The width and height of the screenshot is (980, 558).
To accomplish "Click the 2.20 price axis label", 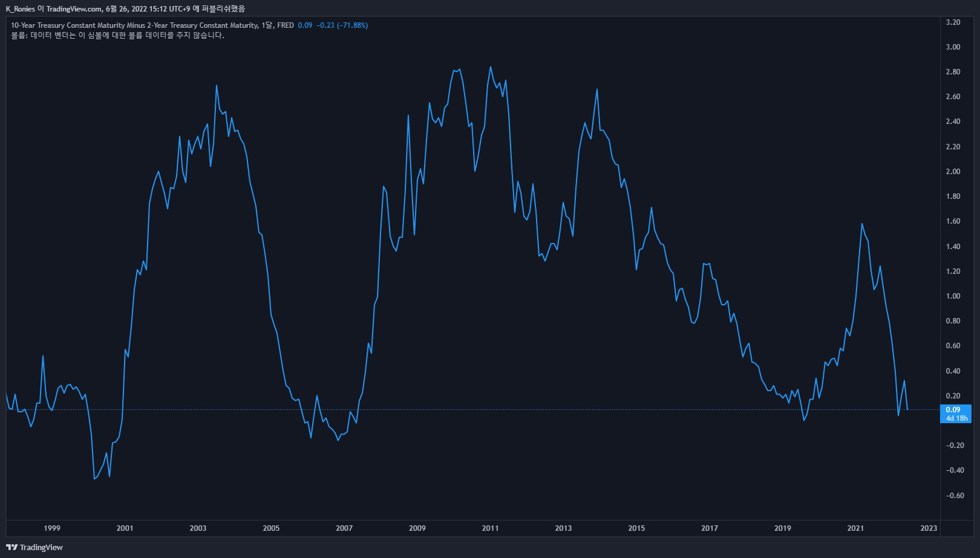I will pyautogui.click(x=953, y=147).
